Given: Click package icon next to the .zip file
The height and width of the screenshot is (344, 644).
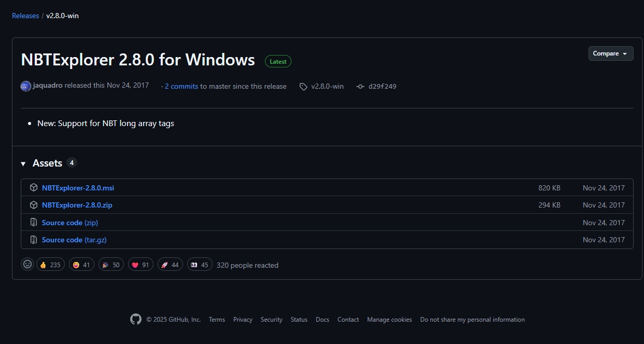Looking at the screenshot, I should pyautogui.click(x=34, y=205).
